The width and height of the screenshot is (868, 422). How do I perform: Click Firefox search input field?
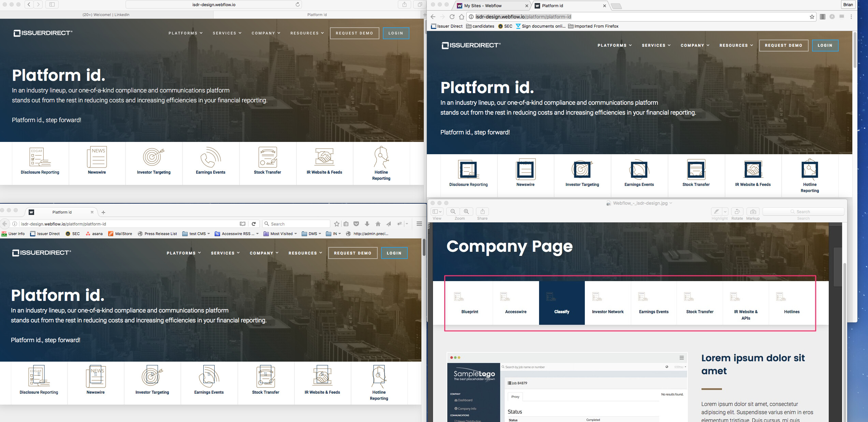(x=299, y=224)
